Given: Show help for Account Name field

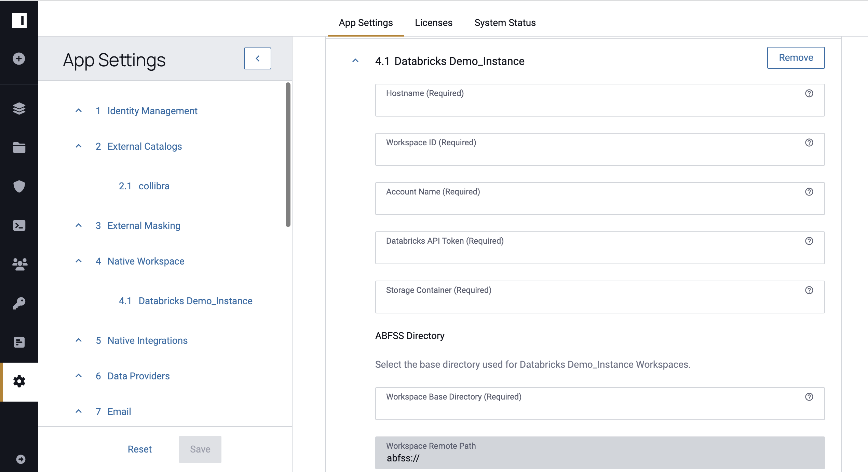Looking at the screenshot, I should click(x=809, y=192).
